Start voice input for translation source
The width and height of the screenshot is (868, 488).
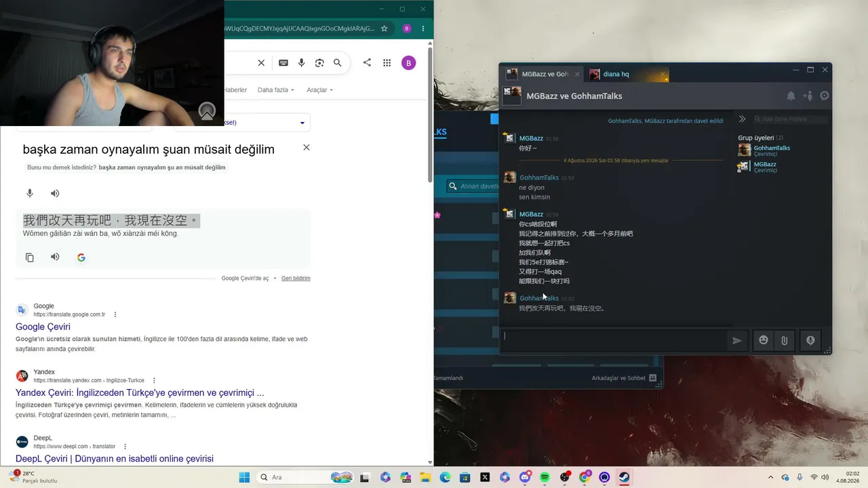point(30,193)
